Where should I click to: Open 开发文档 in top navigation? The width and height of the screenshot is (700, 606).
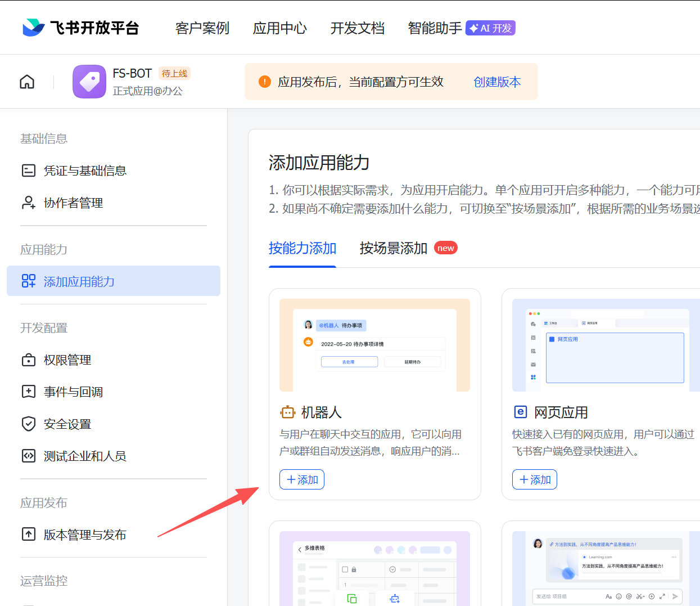pyautogui.click(x=358, y=28)
